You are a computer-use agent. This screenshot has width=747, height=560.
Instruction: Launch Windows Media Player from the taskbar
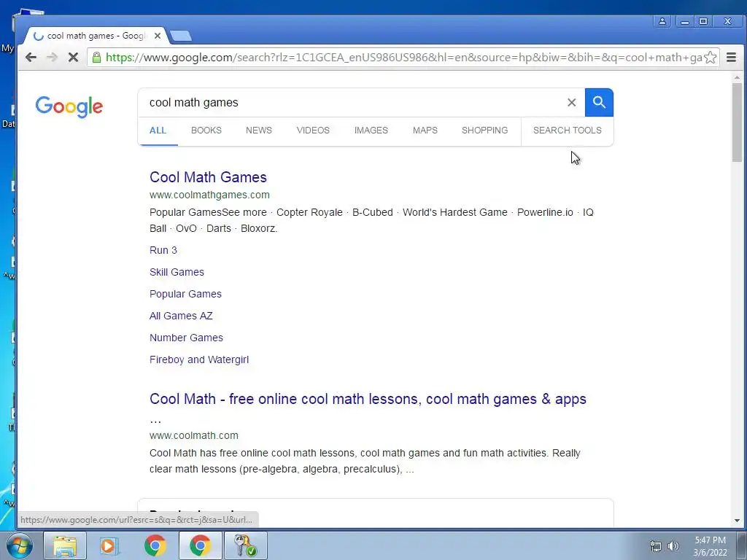point(109,545)
